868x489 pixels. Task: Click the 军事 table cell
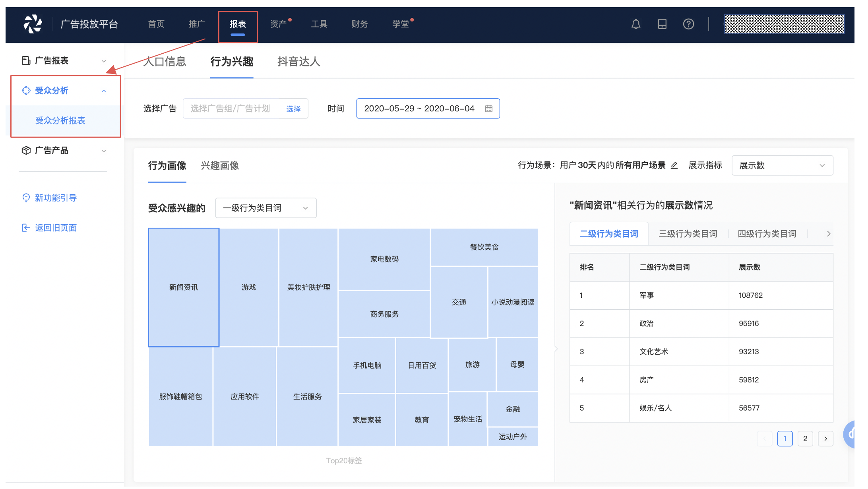pyautogui.click(x=679, y=295)
